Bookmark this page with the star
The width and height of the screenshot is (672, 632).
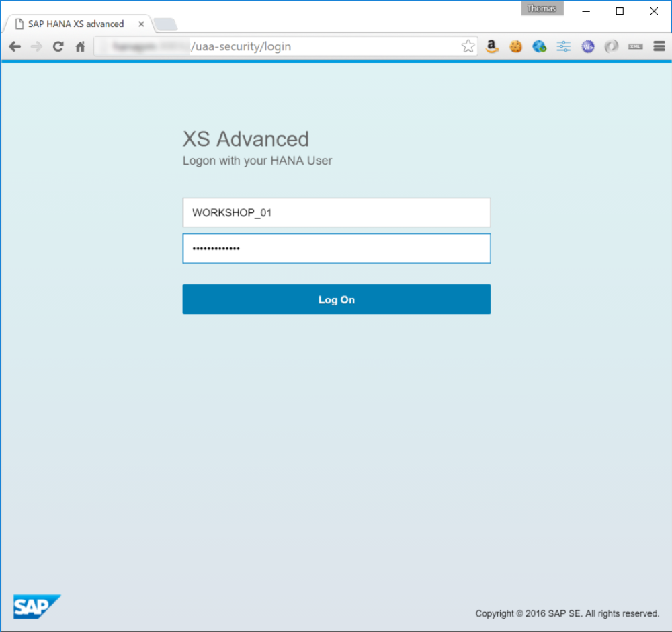pos(468,46)
